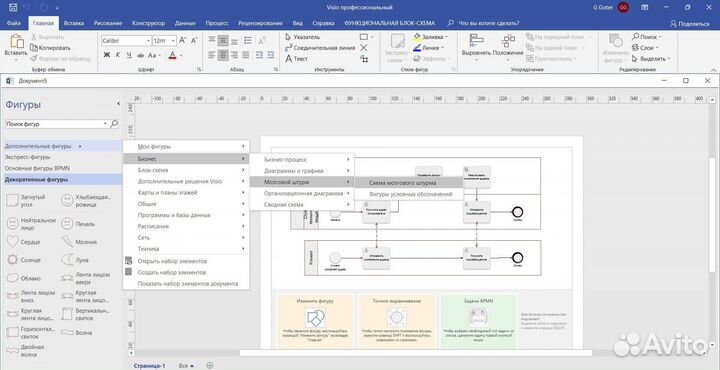Apply bold formatting (Ж)
Image resolution: width=720 pixels, height=370 pixels.
(107, 55)
